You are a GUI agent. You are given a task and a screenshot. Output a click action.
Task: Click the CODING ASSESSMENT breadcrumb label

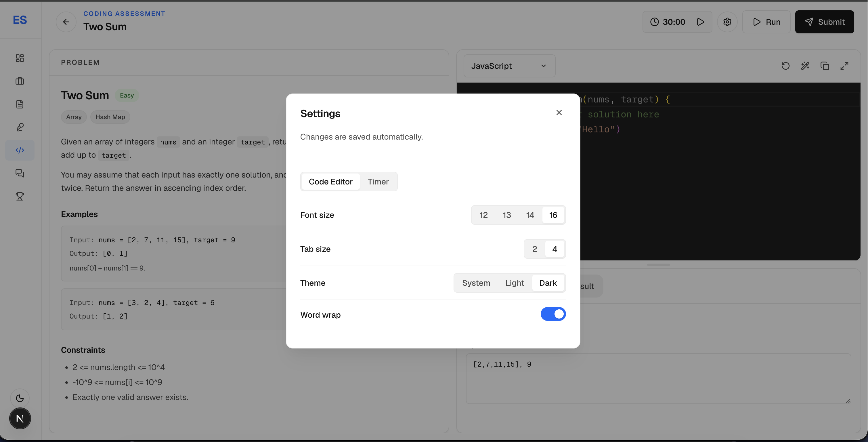[124, 14]
